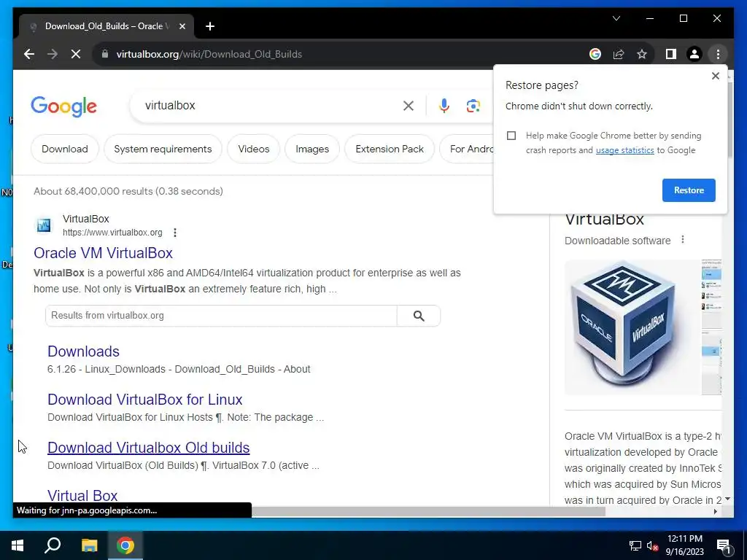The image size is (747, 560).
Task: Dismiss the Restore pages popup
Action: pyautogui.click(x=715, y=76)
